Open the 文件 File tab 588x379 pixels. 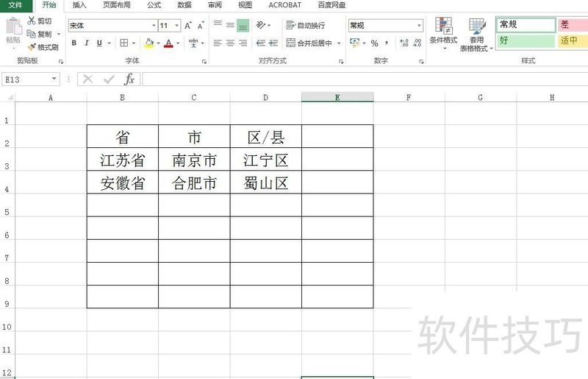(15, 5)
